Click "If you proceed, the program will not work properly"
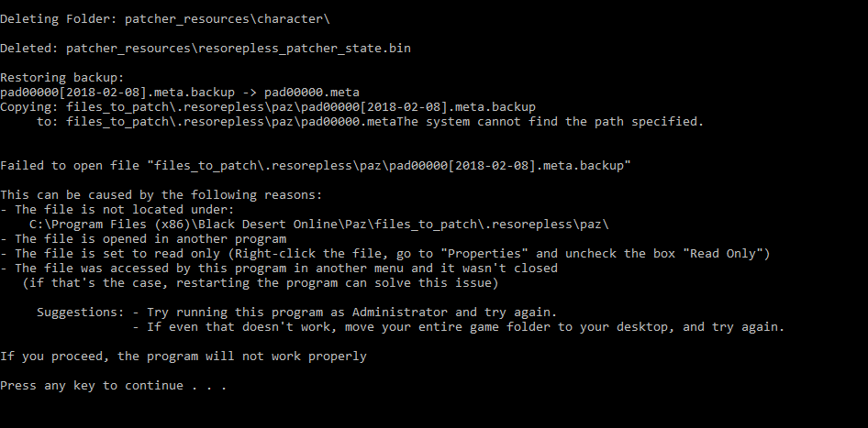The image size is (868, 428). [183, 357]
